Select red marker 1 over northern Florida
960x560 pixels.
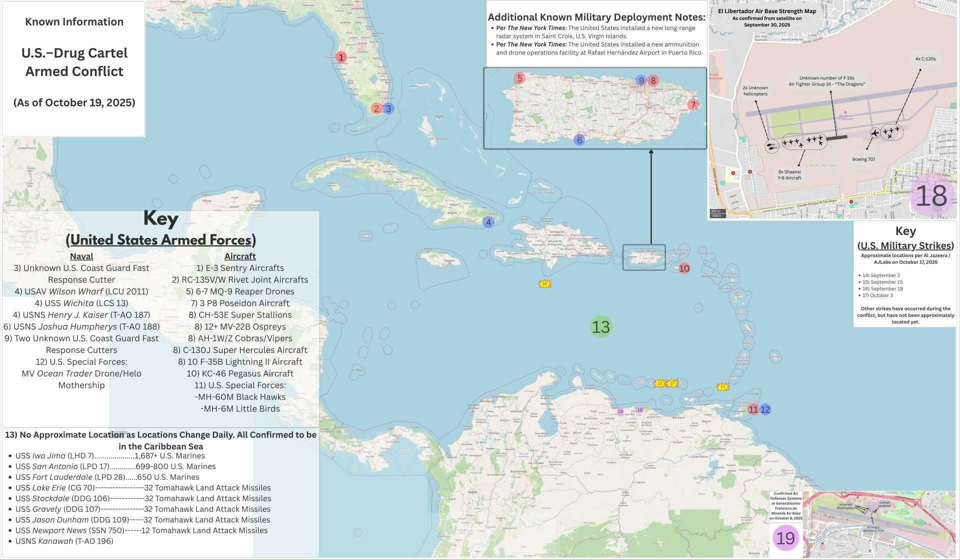[340, 57]
